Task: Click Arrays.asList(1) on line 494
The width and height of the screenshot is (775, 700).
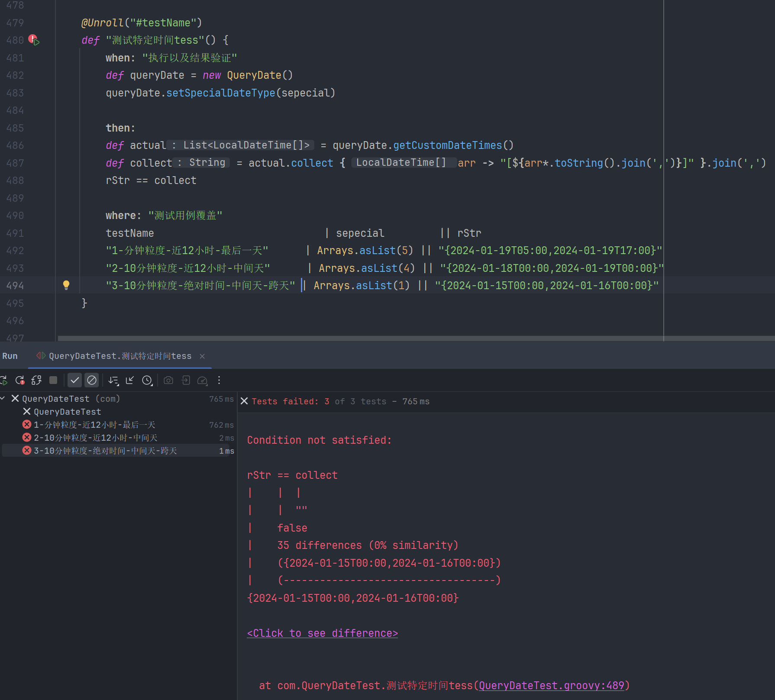Action: coord(362,285)
